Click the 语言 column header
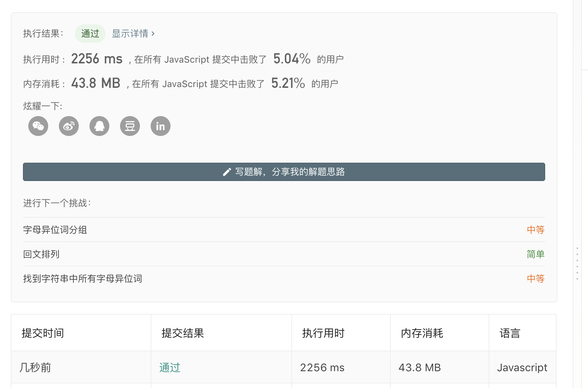 [510, 333]
